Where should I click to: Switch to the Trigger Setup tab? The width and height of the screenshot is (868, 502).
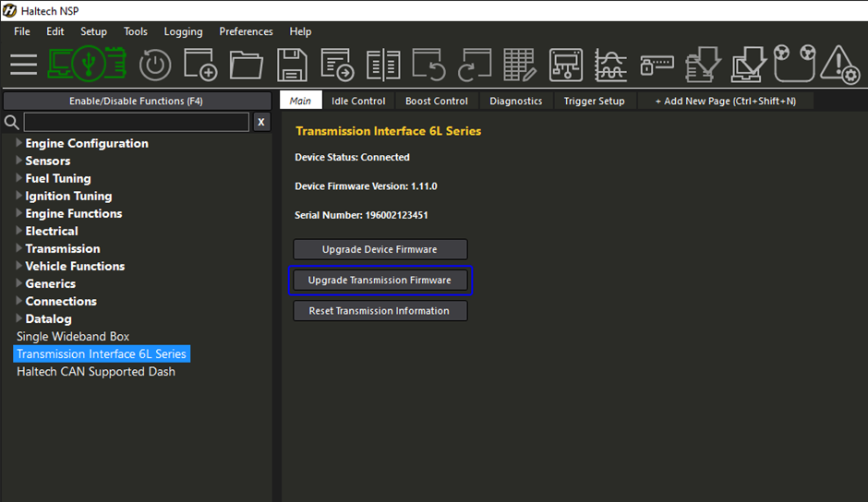point(594,101)
